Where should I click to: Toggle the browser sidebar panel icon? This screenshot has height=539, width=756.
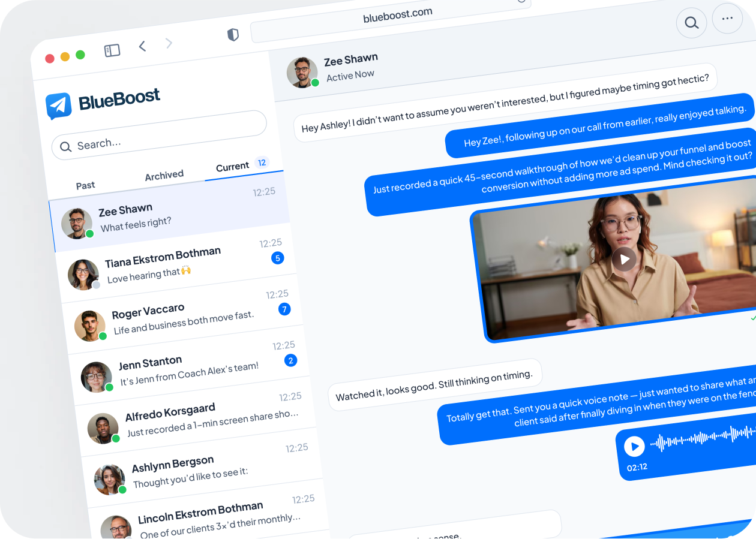[x=112, y=50]
